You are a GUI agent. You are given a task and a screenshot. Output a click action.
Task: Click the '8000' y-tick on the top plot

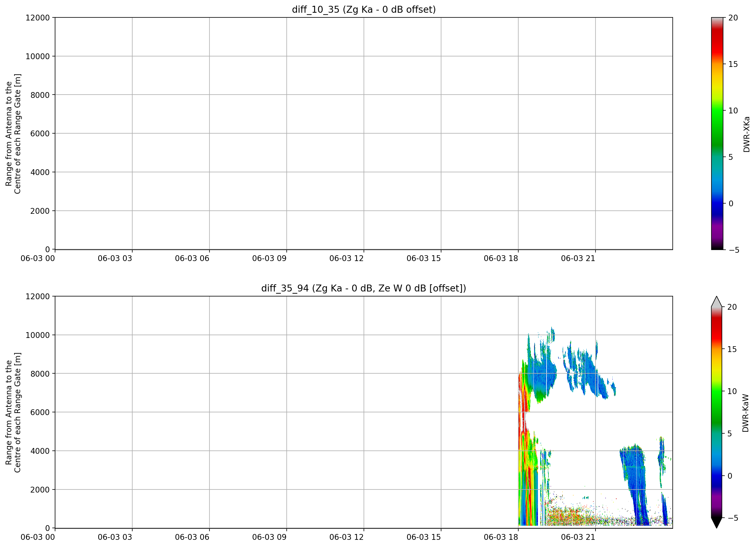(x=40, y=95)
